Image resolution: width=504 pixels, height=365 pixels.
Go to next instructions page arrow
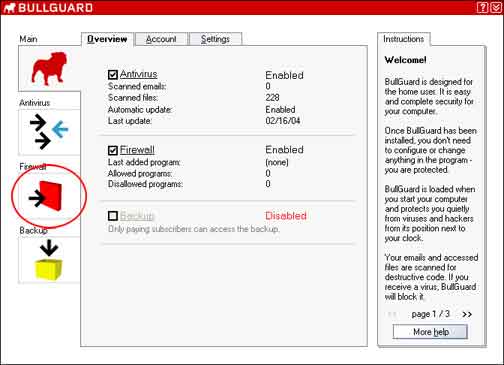point(467,314)
